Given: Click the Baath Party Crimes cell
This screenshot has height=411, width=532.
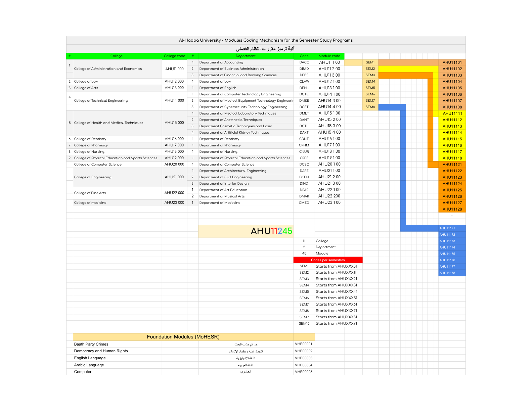Looking at the screenshot, I should [x=118, y=344].
